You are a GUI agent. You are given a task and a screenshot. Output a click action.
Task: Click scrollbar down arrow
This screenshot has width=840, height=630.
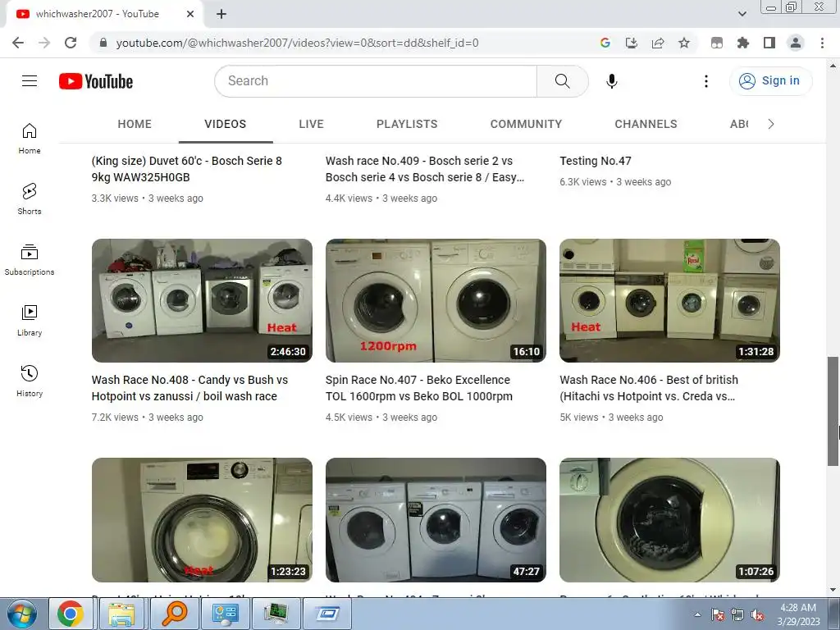(x=833, y=590)
